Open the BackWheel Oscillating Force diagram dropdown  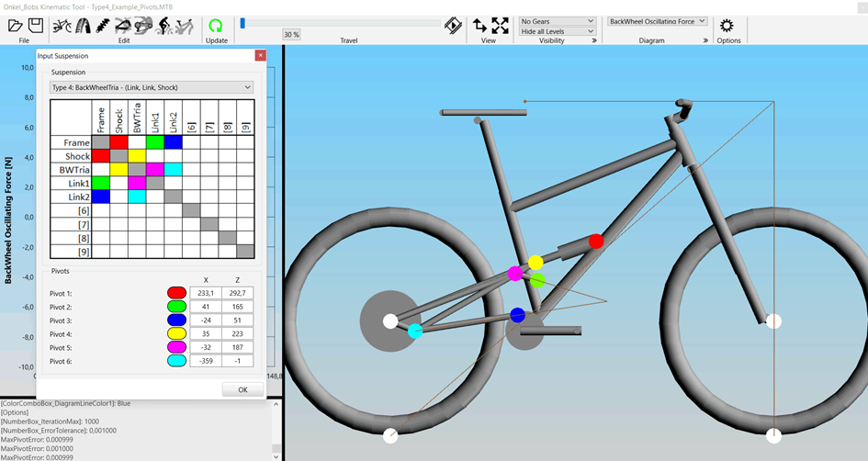[657, 21]
